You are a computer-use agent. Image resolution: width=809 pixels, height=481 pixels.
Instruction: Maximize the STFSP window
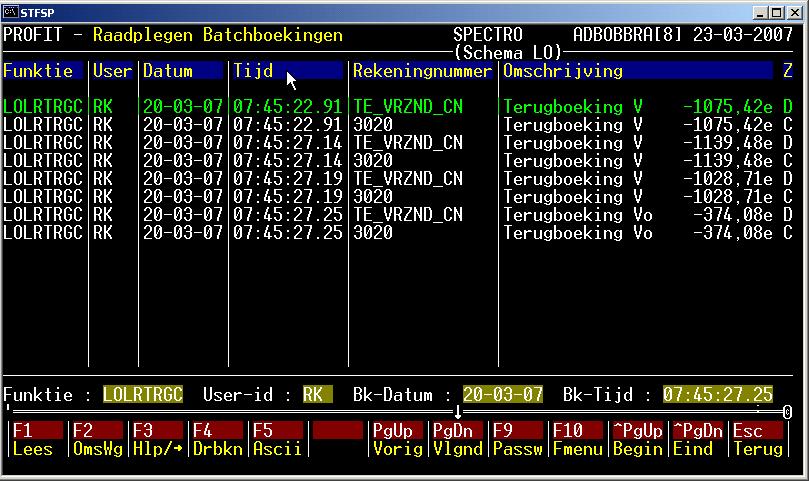coord(776,12)
